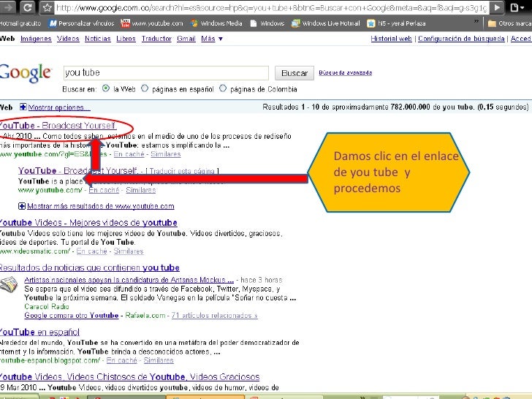This screenshot has width=532, height=399.
Task: Open 'Youtube Videos, Videos Chistosos' result
Action: click(129, 377)
